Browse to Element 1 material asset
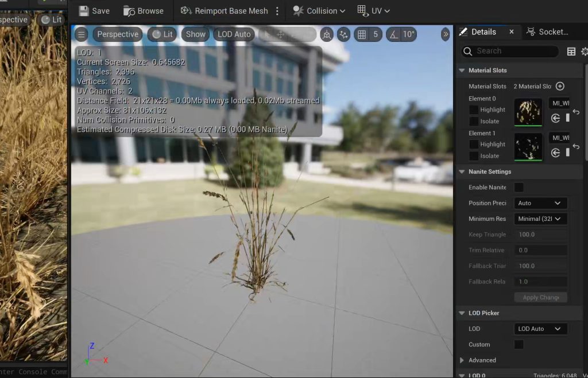 click(x=568, y=153)
